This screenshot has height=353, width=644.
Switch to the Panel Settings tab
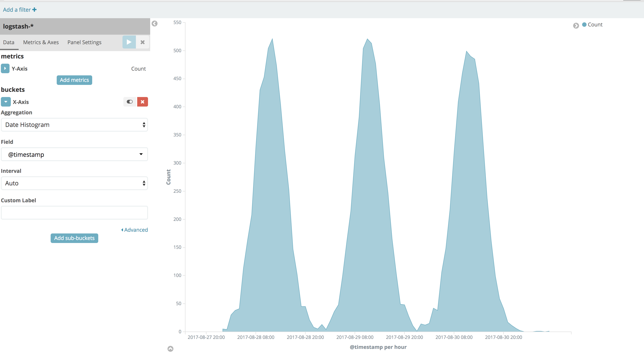pos(84,42)
